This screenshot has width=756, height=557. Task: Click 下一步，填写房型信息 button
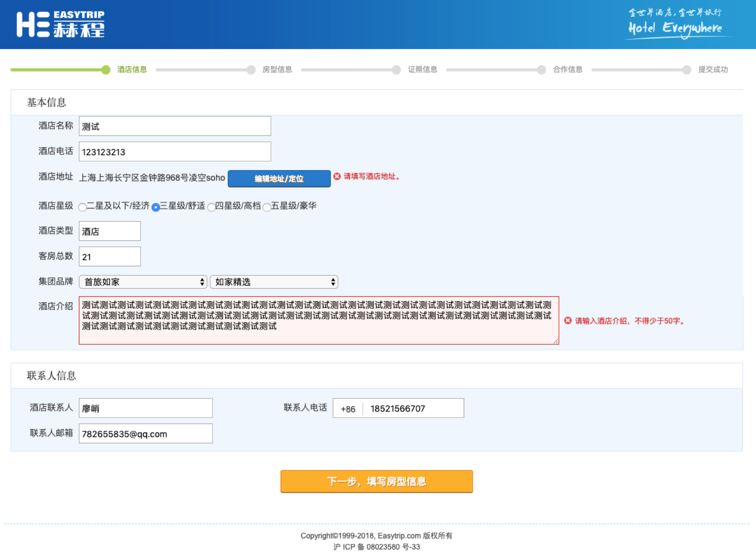click(377, 481)
